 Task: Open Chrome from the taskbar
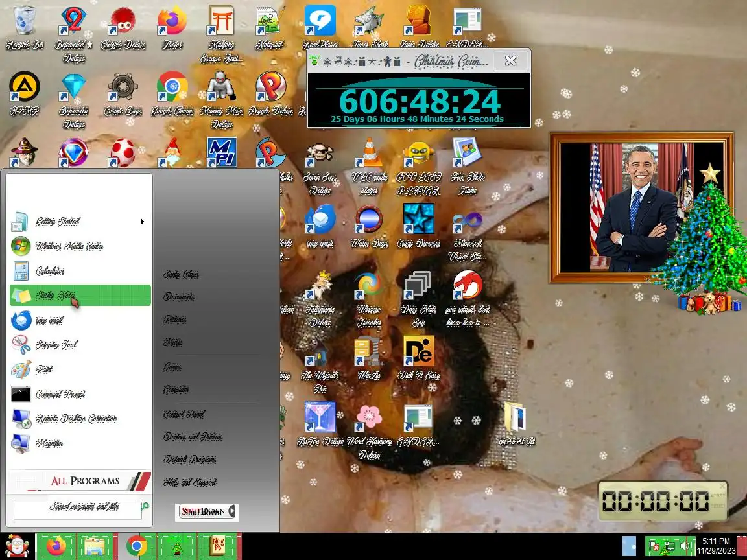(137, 546)
